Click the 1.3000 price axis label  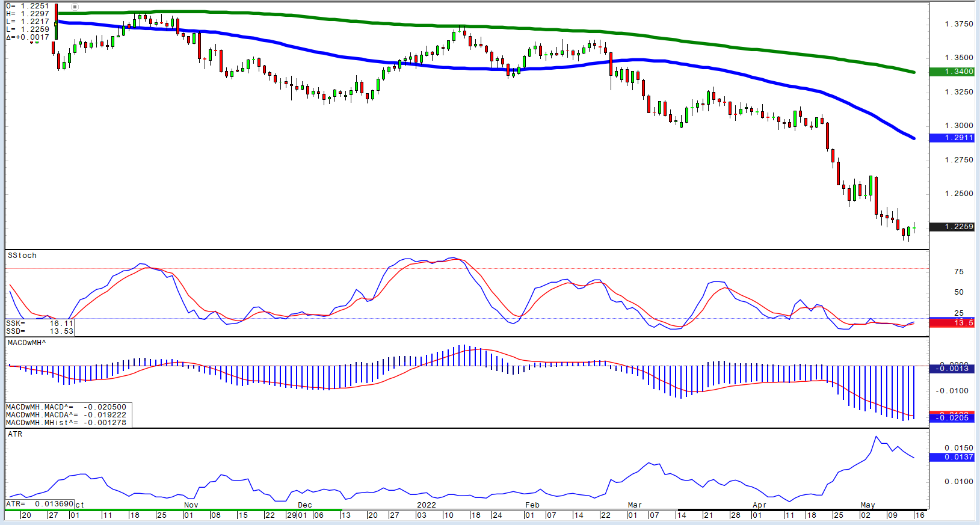coord(959,126)
